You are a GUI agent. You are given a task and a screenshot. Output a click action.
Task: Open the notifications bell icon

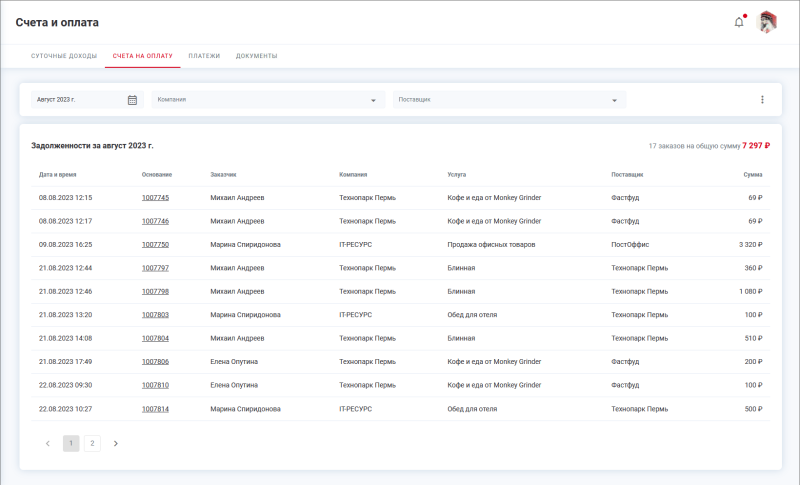click(x=739, y=22)
